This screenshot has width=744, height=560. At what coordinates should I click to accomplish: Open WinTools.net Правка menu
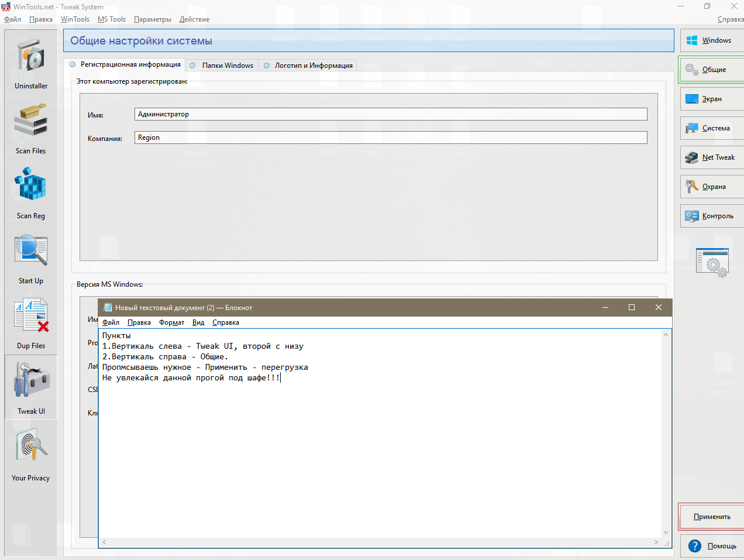41,19
